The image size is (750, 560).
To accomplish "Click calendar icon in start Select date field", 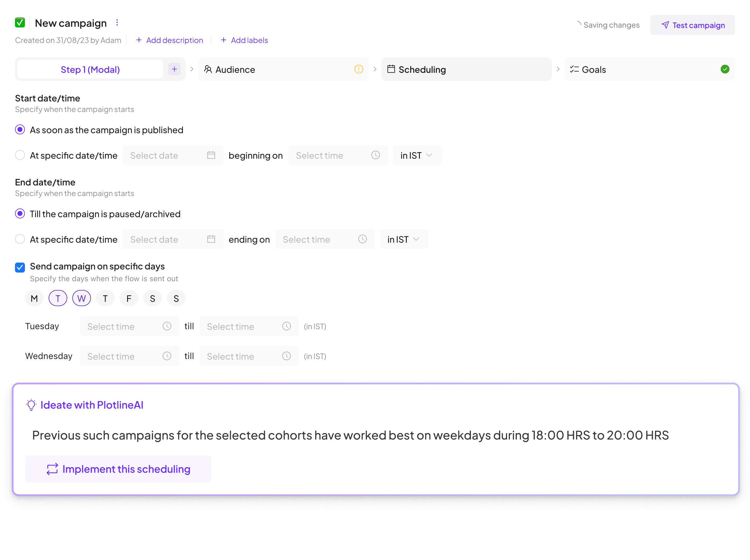I will [x=211, y=155].
